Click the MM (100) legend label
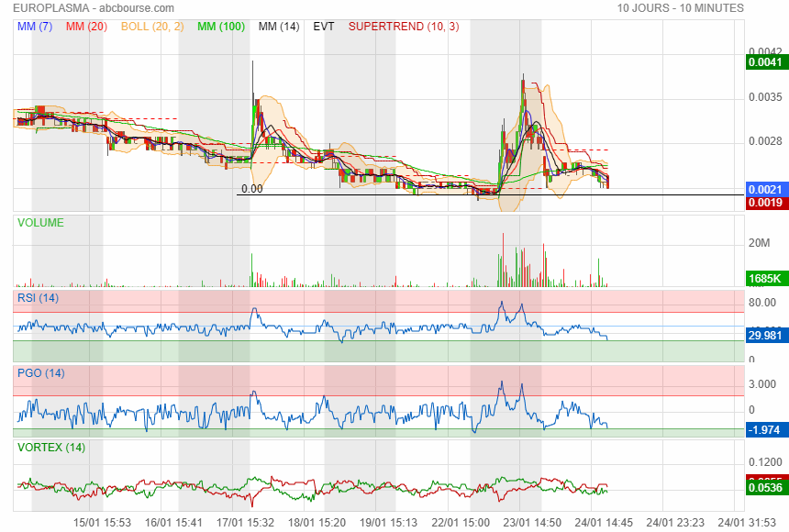 point(221,27)
